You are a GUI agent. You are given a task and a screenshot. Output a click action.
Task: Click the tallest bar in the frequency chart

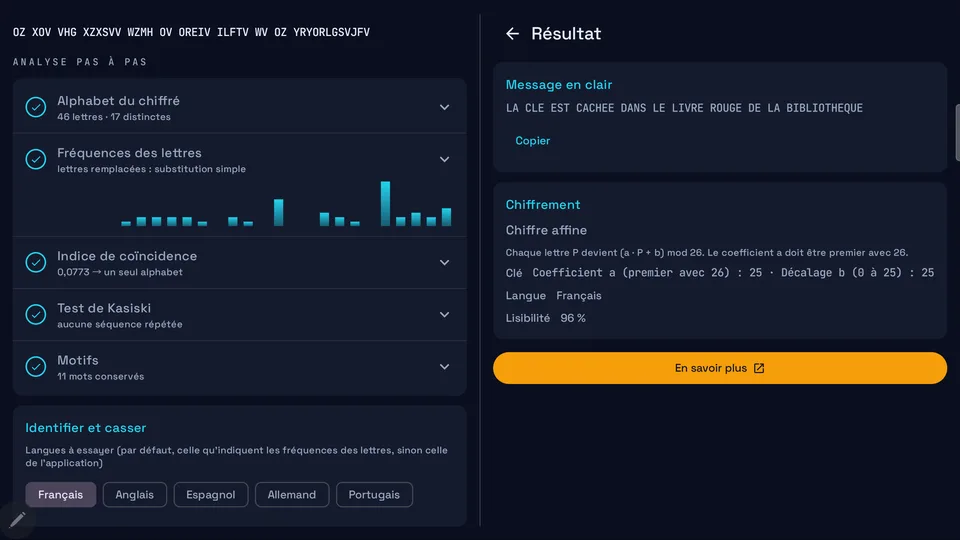385,203
